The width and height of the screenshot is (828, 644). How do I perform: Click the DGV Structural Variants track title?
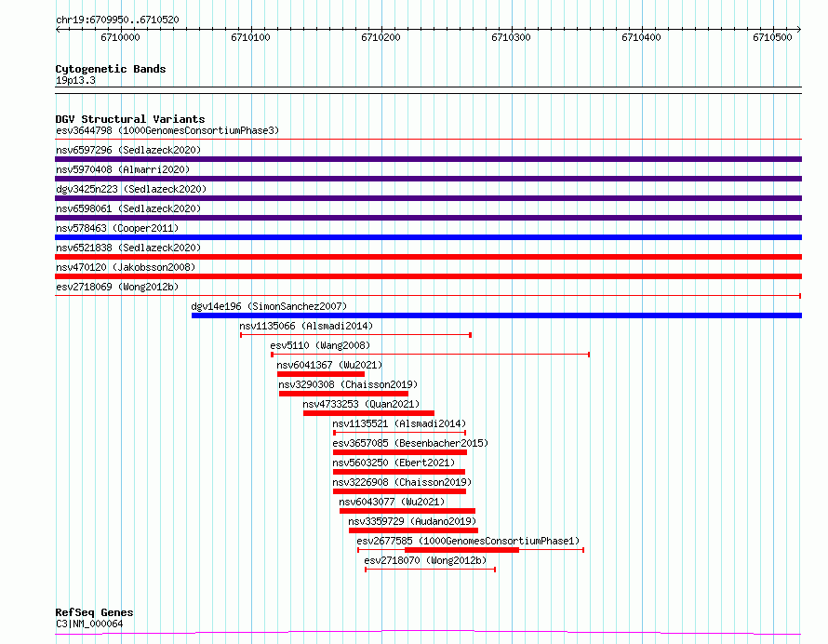coord(130,119)
